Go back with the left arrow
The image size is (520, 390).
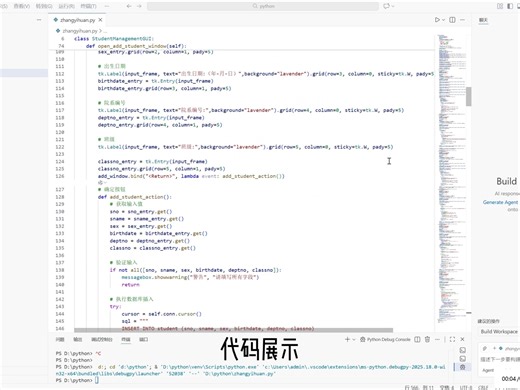pos(129,6)
